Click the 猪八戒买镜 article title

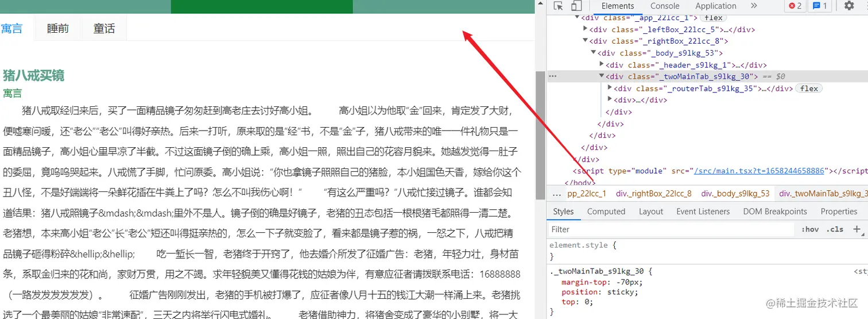(33, 75)
